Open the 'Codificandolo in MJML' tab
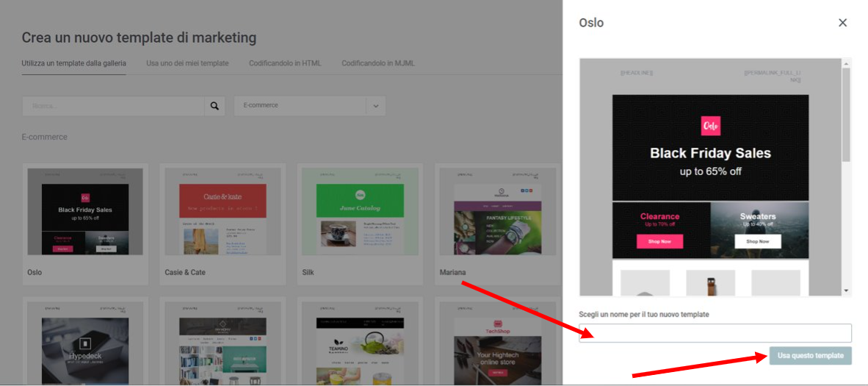Viewport: 868px width, 386px height. [378, 63]
